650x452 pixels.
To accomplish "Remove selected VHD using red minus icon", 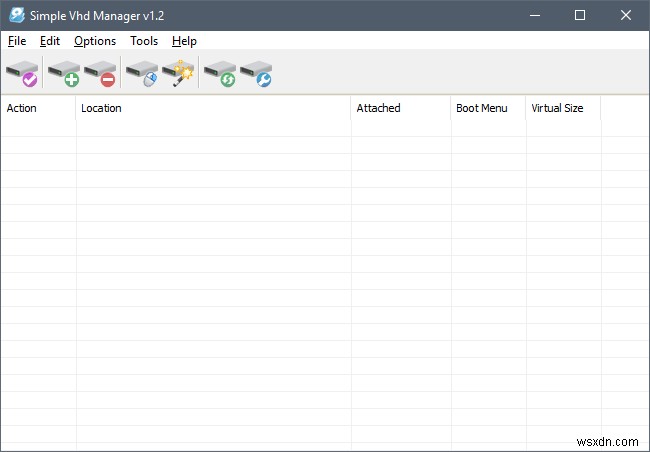I will 100,73.
